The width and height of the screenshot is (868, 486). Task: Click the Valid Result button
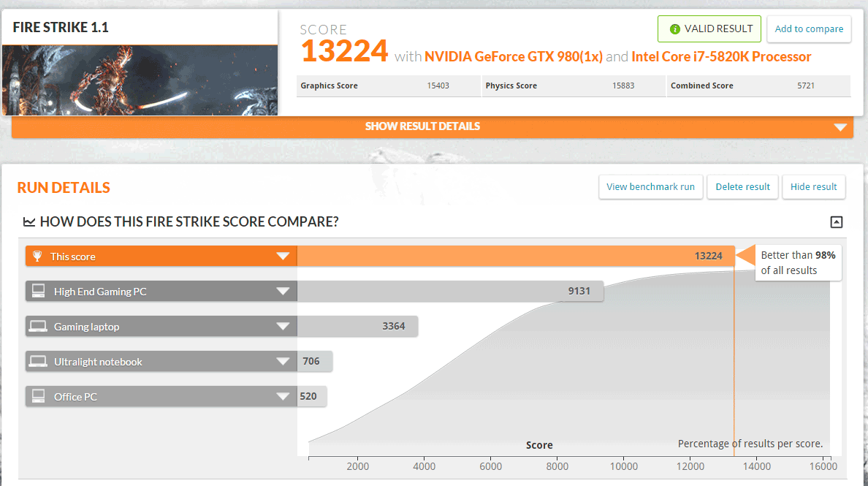pos(709,29)
